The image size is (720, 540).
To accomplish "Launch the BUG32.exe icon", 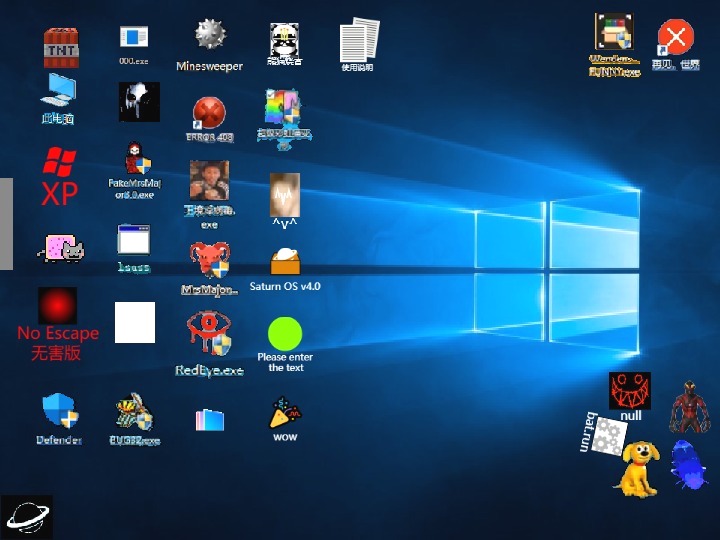I will 134,411.
